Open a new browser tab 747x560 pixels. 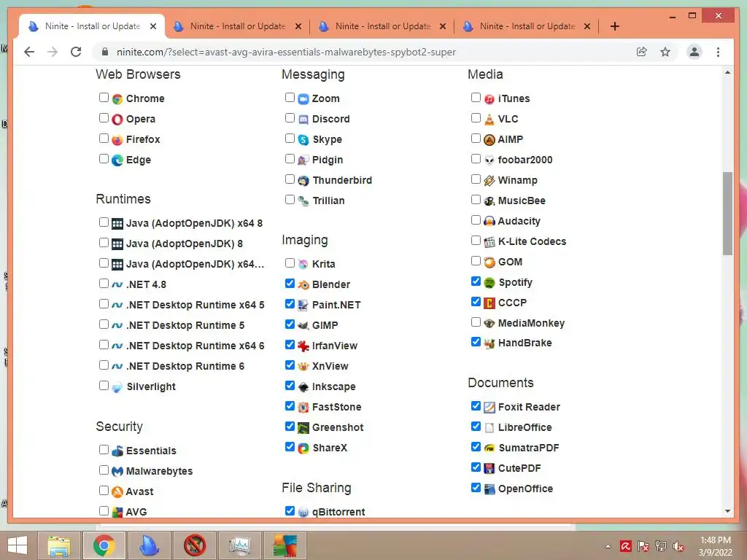(x=615, y=26)
